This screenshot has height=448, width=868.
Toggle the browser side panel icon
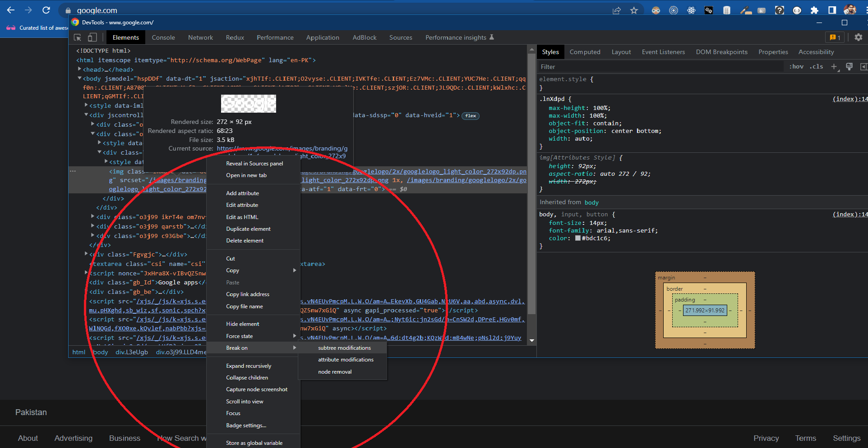[x=832, y=10]
